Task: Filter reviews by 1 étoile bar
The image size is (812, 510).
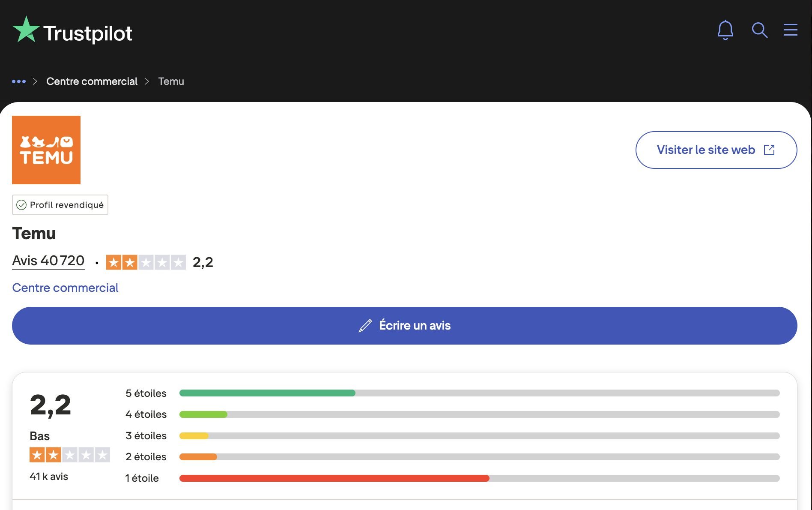Action: point(480,478)
